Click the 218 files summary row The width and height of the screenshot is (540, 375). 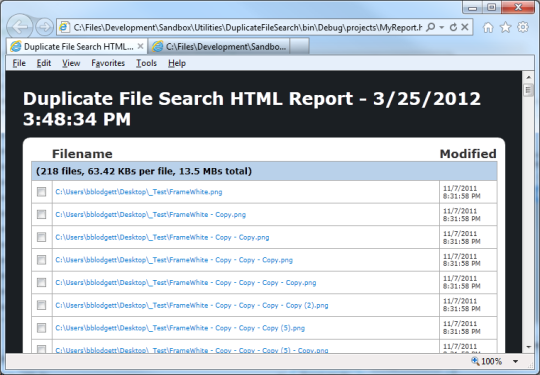(x=264, y=171)
